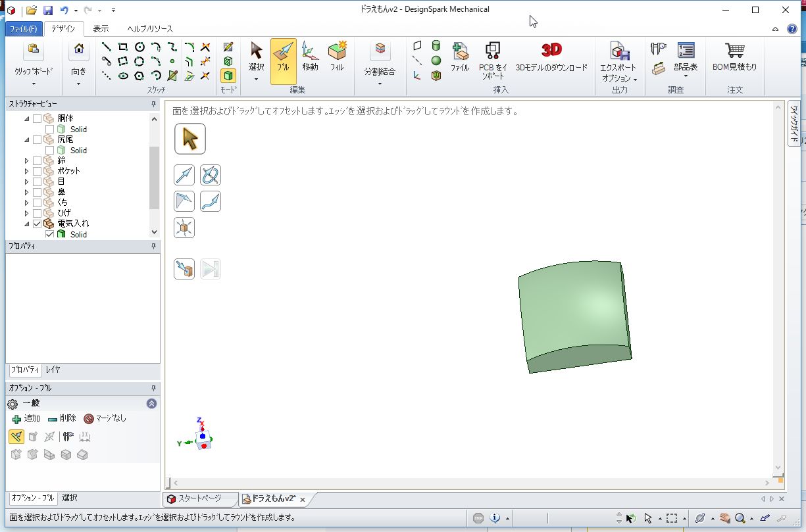Switch to the 選択 panel tab
Image resolution: width=806 pixels, height=532 pixels.
(x=70, y=498)
